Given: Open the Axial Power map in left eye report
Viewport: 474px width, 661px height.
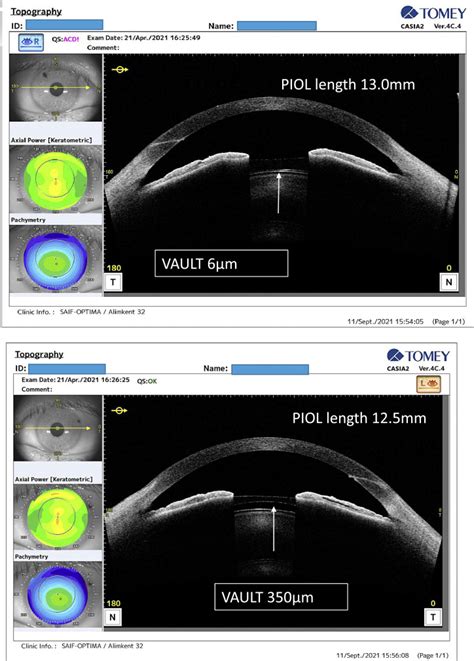Looking at the screenshot, I should pos(58,516).
